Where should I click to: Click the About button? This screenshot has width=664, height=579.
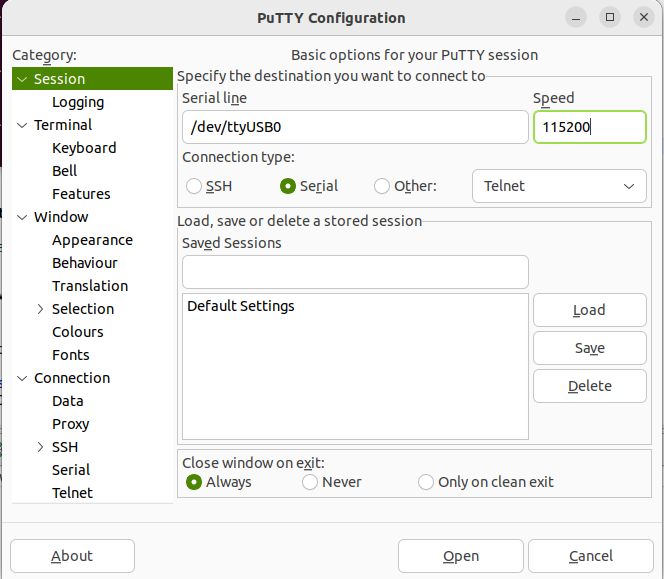[72, 556]
